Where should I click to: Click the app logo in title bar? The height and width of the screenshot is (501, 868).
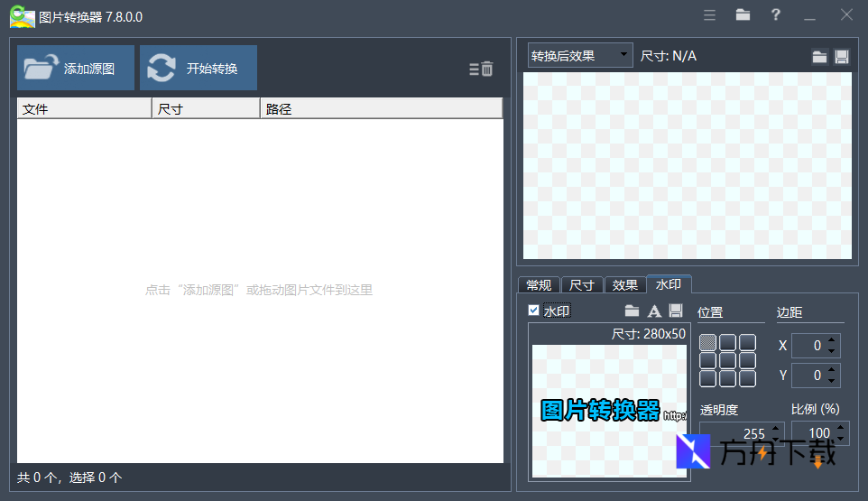coord(22,16)
